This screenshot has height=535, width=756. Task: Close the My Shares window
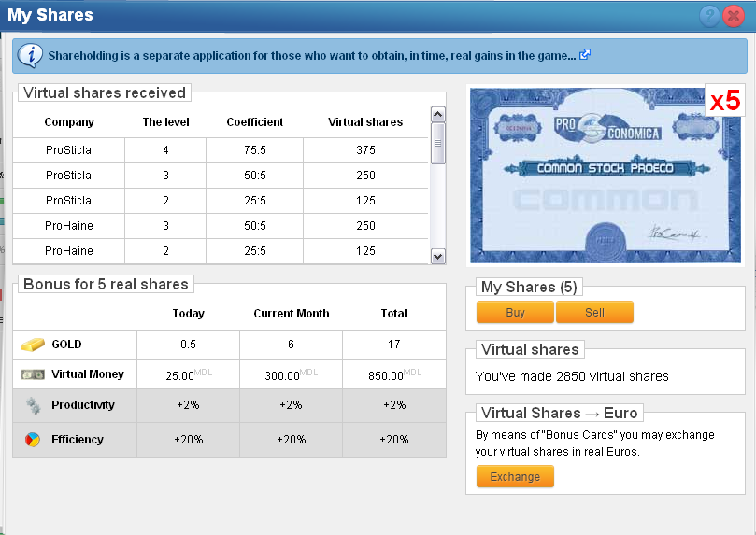[x=734, y=17]
